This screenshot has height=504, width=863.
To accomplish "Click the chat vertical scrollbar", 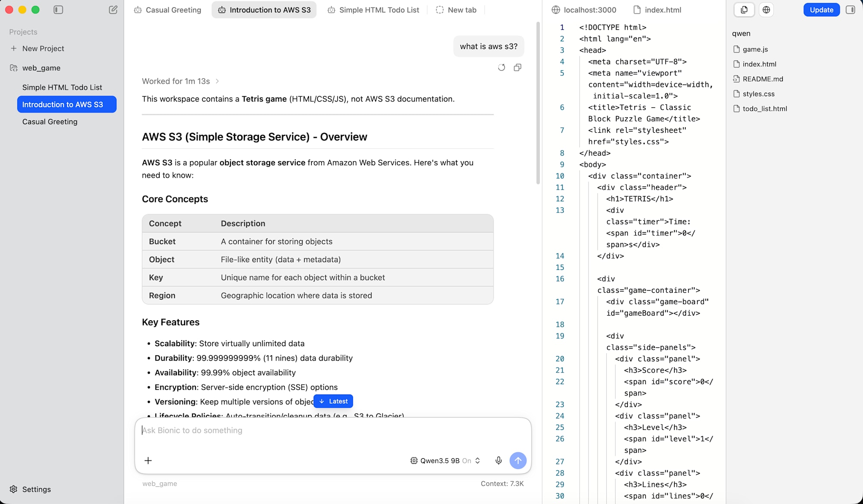I will pos(538,103).
